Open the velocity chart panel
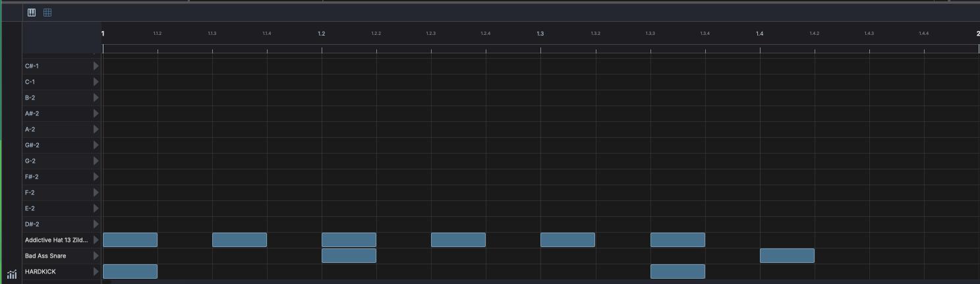980x284 pixels. pos(12,275)
